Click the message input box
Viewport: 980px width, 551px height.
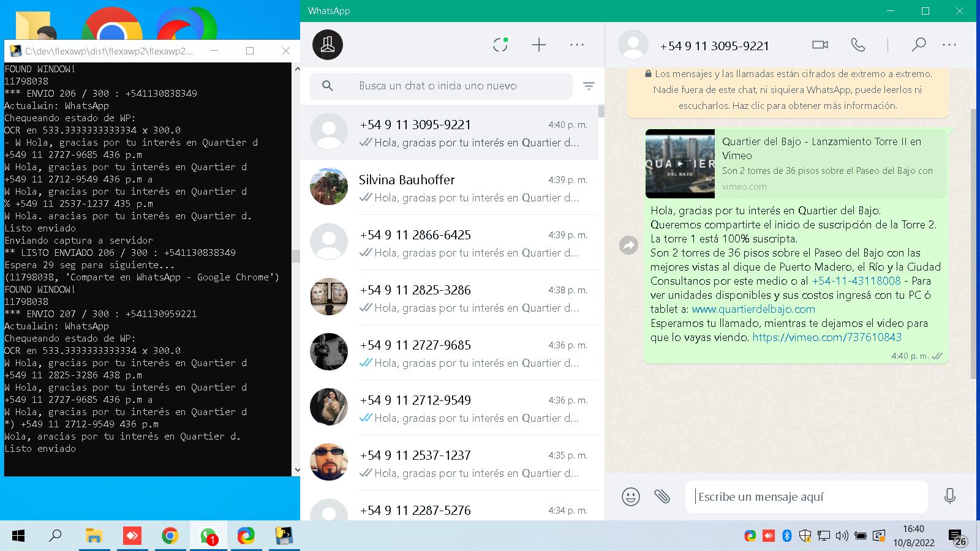click(806, 497)
